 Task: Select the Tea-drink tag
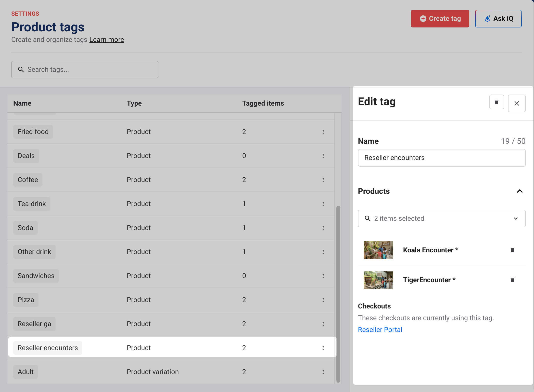[32, 204]
